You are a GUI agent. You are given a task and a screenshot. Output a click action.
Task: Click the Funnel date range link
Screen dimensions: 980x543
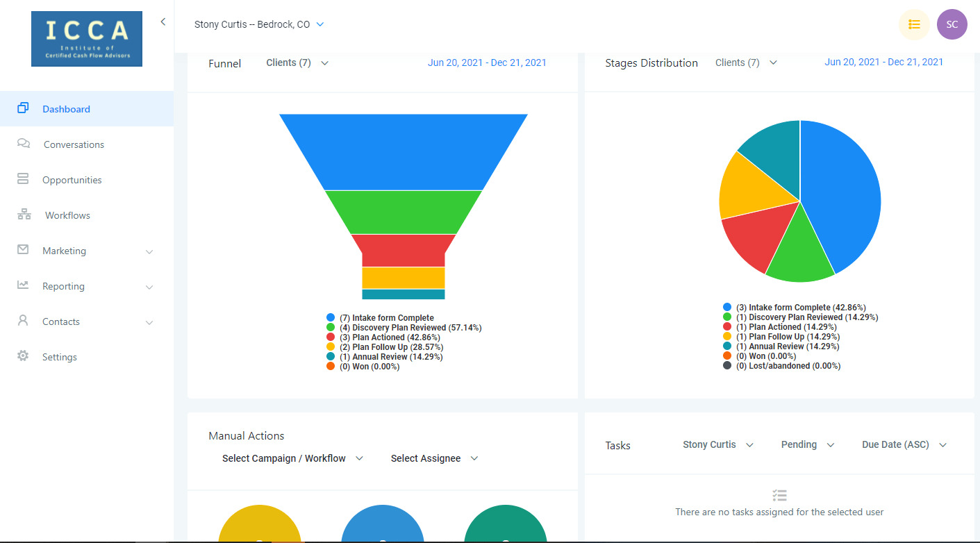tap(487, 62)
